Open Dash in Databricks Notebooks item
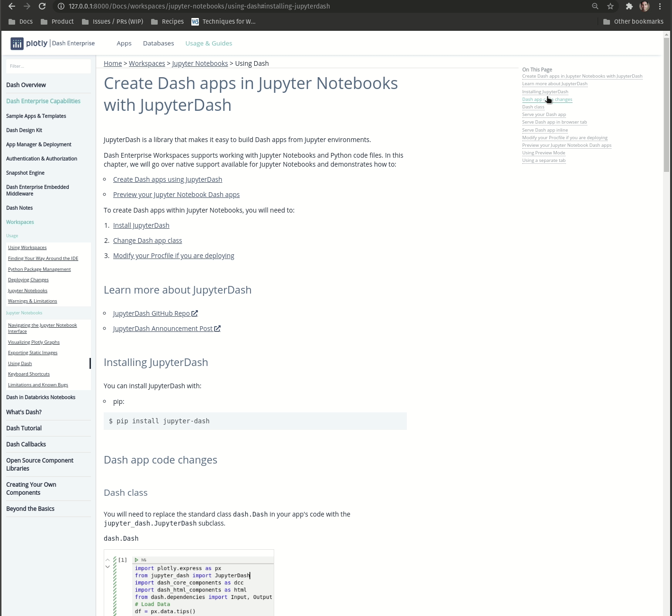The width and height of the screenshot is (672, 616). 41,397
